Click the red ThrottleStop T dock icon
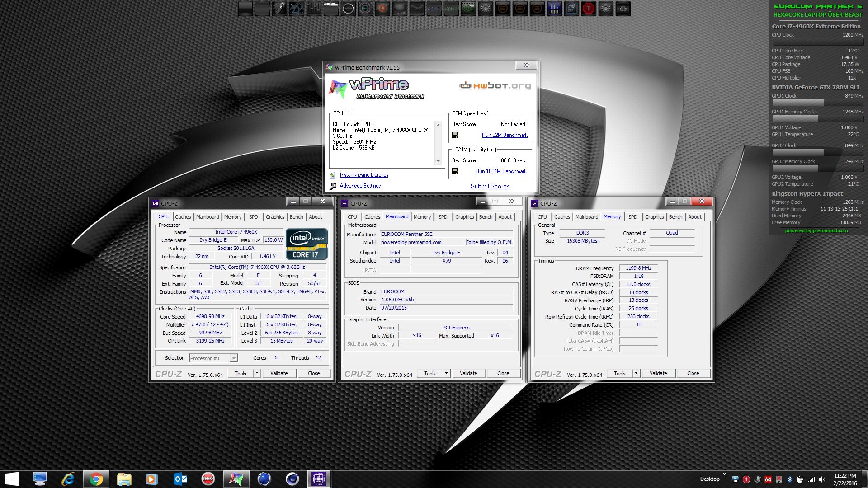This screenshot has height=488, width=868. [x=589, y=9]
